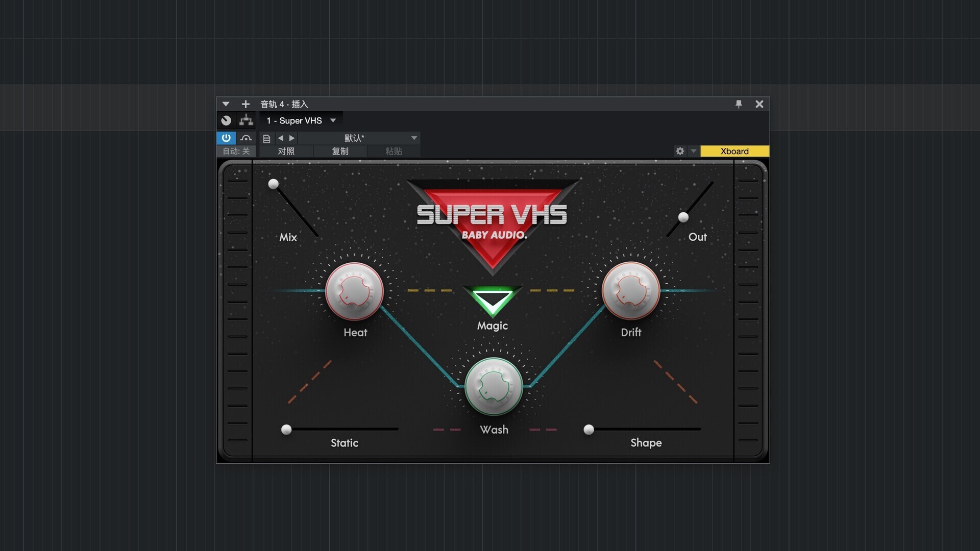Click the Drift knob
This screenshot has width=980, height=551.
coord(631,291)
